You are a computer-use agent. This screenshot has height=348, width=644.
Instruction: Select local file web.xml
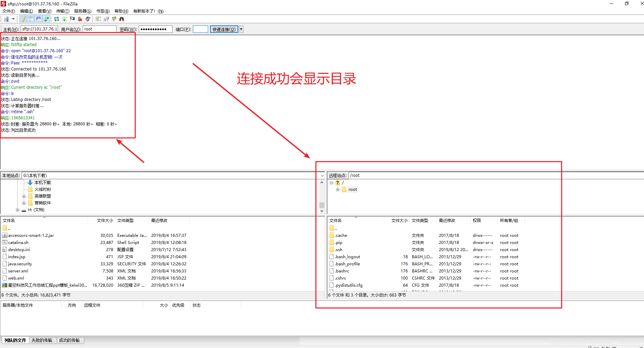(x=16, y=278)
